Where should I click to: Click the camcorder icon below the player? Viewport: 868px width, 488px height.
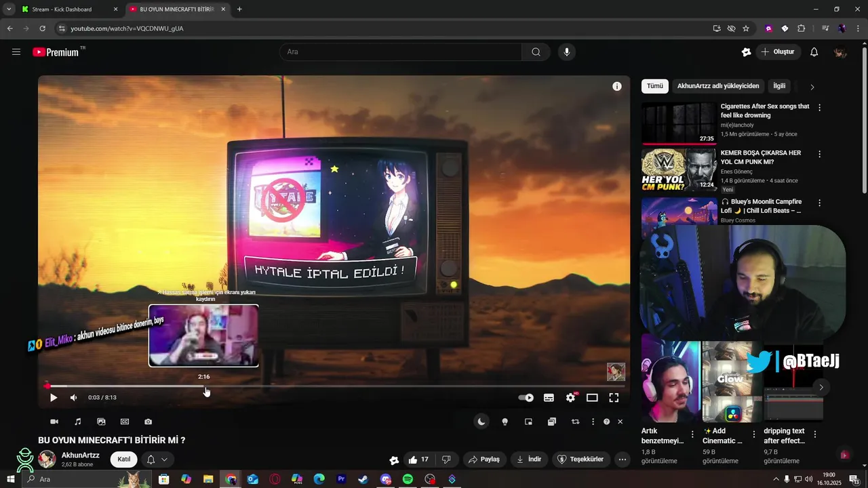pyautogui.click(x=54, y=422)
